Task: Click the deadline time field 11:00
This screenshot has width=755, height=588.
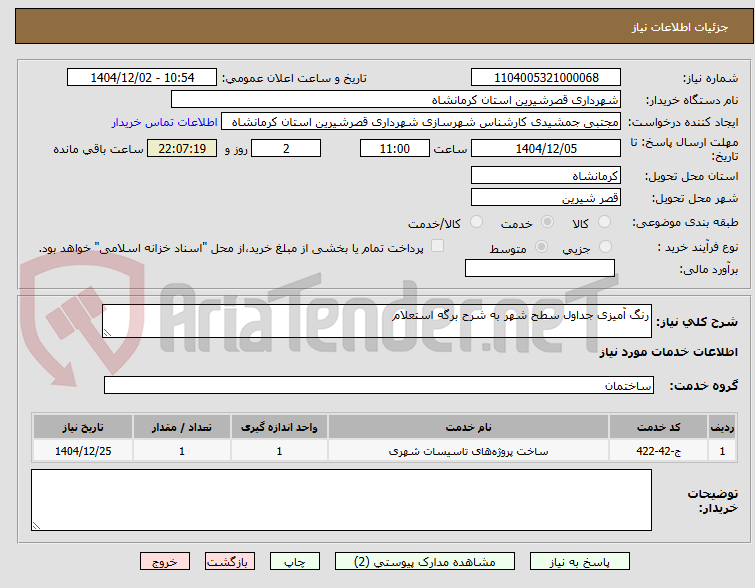Action: [395, 148]
